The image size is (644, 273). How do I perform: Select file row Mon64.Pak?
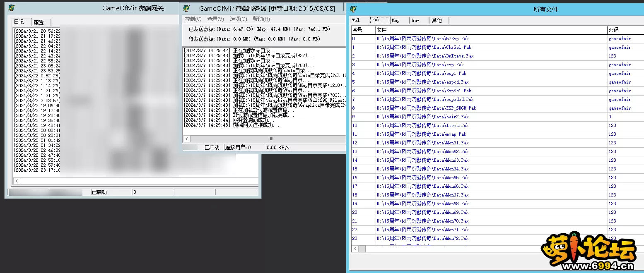497,169
